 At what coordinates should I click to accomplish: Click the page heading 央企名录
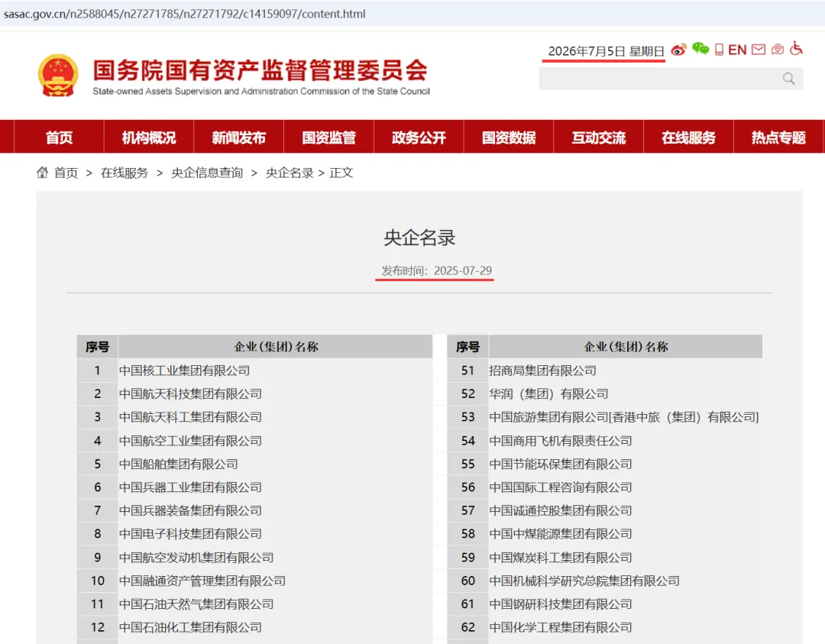coord(419,238)
